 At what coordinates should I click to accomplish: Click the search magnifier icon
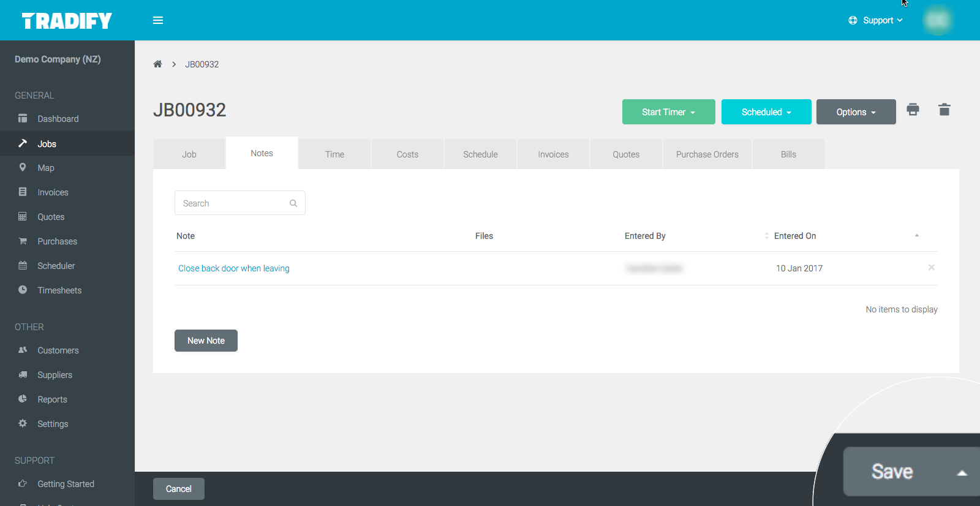click(x=293, y=203)
